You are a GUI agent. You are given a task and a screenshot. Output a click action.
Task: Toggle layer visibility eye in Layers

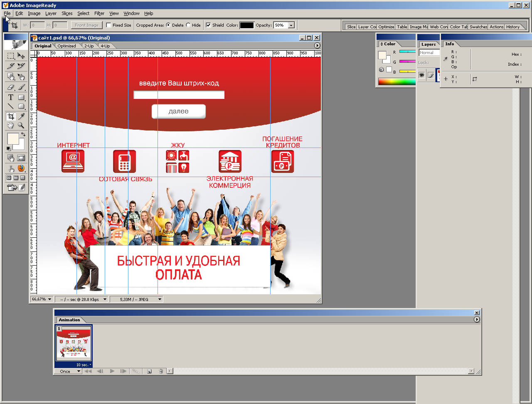(421, 75)
